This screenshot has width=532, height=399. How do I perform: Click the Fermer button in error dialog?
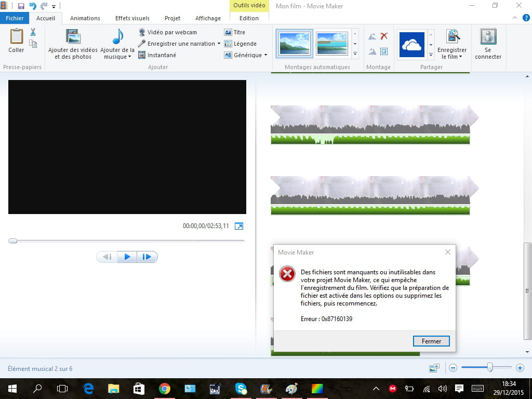431,341
